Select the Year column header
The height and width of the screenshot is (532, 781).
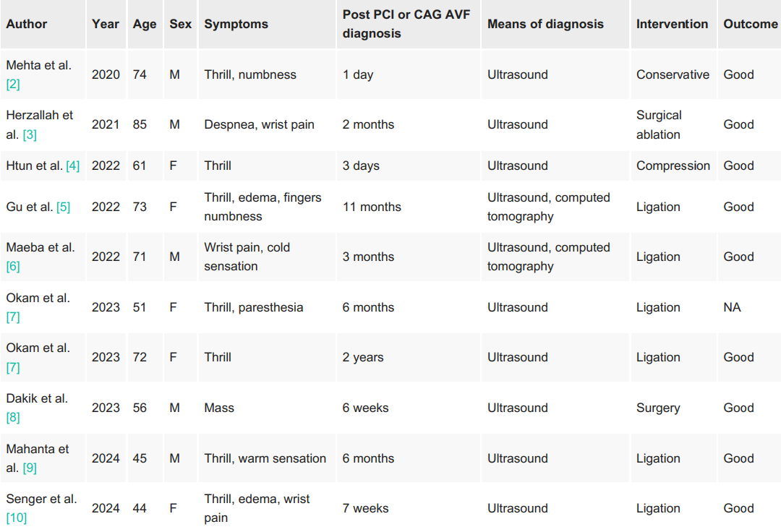(106, 24)
